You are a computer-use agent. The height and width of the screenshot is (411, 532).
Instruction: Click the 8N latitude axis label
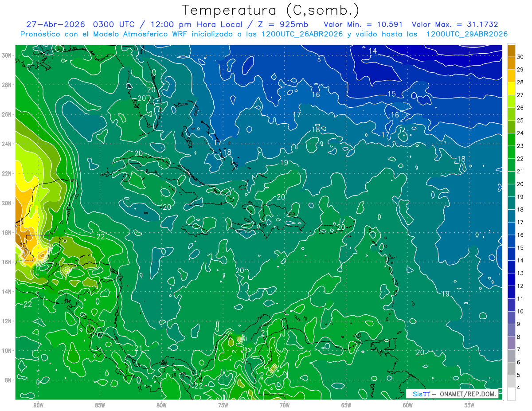(x=8, y=380)
